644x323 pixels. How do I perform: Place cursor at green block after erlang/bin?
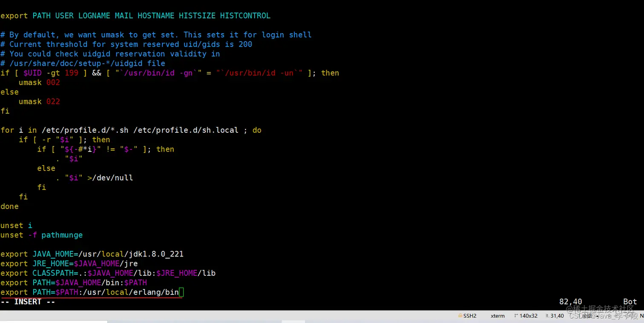click(181, 292)
